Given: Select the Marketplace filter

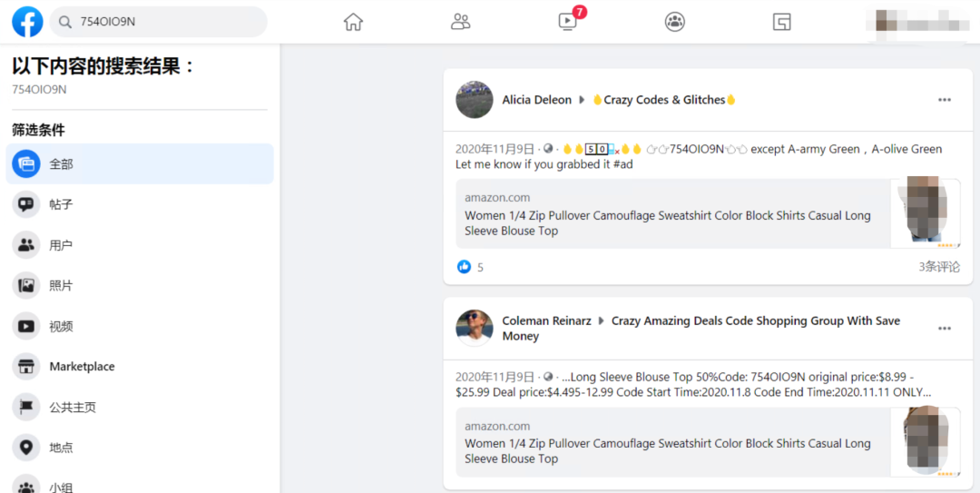Looking at the screenshot, I should 140,367.
